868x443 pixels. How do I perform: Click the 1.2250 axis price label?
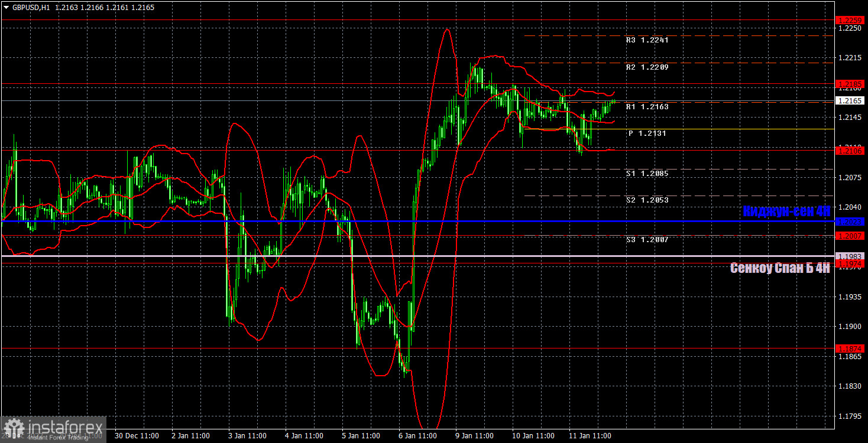tap(851, 28)
